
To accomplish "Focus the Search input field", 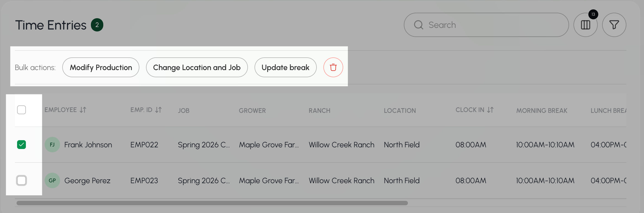I will pyautogui.click(x=486, y=25).
